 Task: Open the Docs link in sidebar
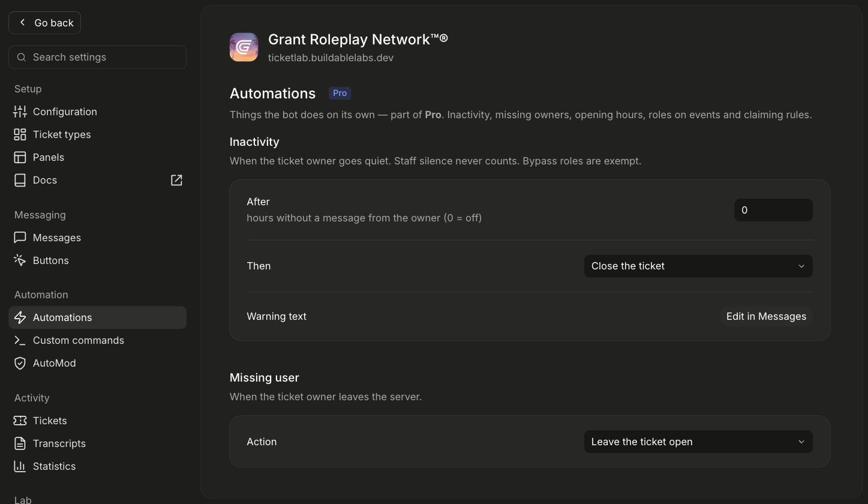(97, 180)
